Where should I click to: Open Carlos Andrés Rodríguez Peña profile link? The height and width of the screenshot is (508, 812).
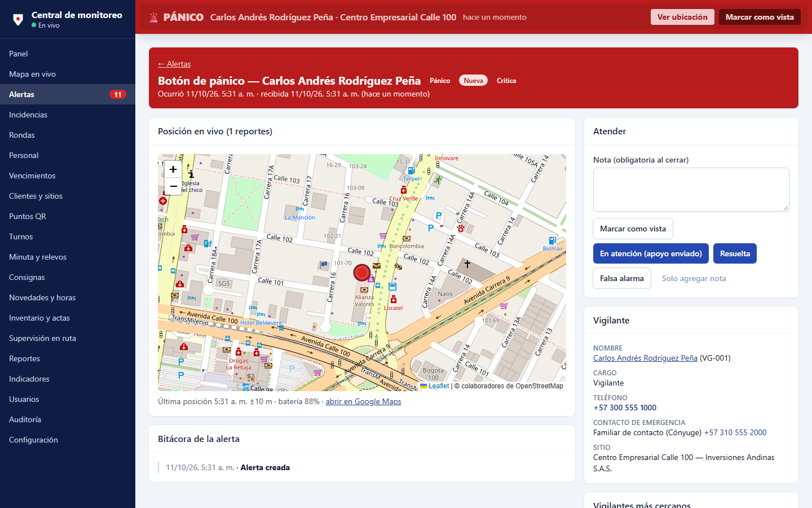645,358
